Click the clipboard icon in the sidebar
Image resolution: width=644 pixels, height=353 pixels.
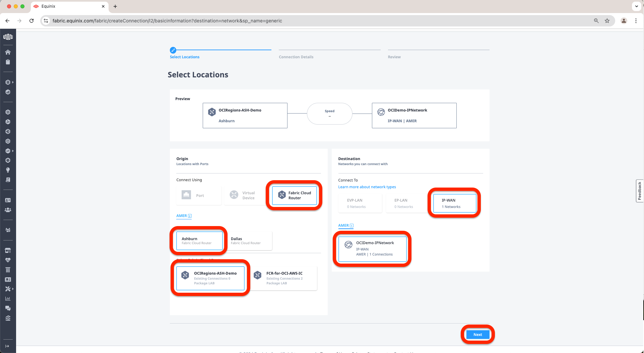point(8,62)
